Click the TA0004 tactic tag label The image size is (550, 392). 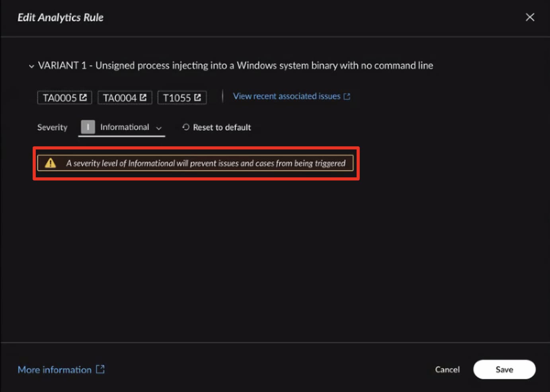119,98
